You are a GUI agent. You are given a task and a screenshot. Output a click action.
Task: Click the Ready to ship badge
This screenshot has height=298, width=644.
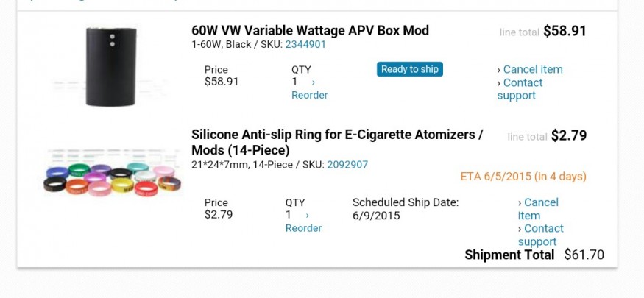click(409, 69)
